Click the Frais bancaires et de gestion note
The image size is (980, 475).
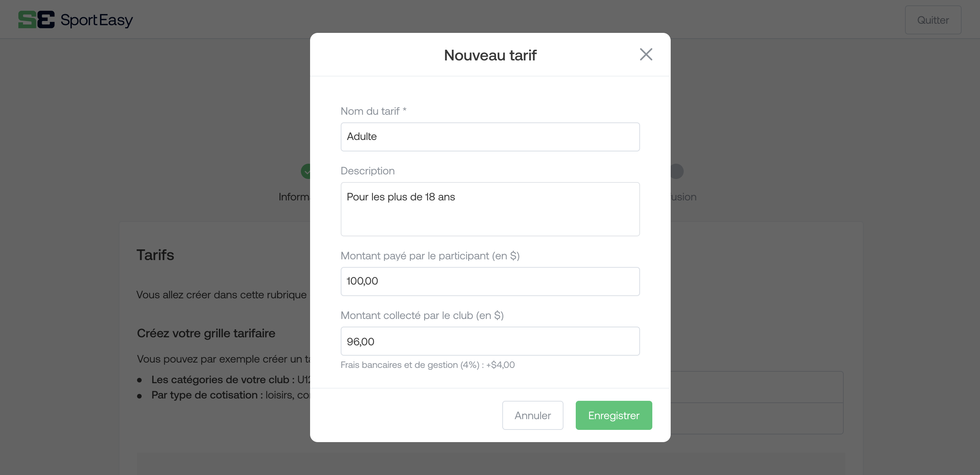pos(428,365)
